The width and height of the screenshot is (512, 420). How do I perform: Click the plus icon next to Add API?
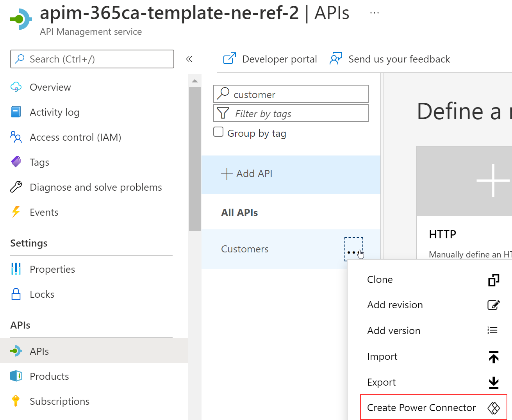pyautogui.click(x=227, y=174)
